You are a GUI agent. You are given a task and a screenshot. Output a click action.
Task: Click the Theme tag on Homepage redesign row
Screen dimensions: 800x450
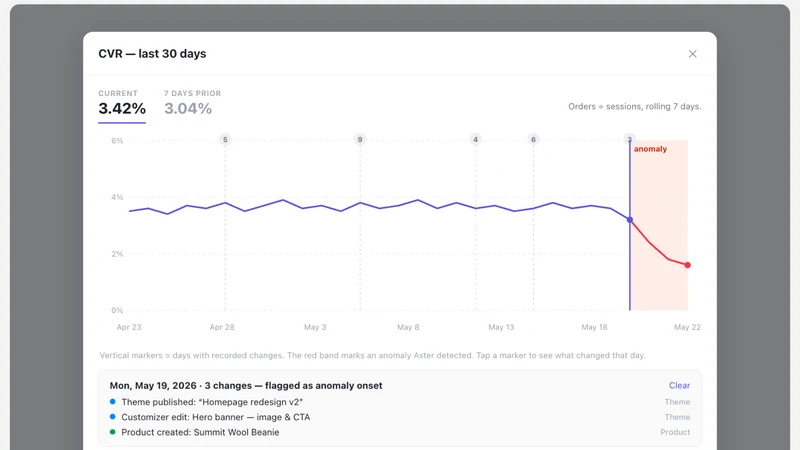click(677, 402)
